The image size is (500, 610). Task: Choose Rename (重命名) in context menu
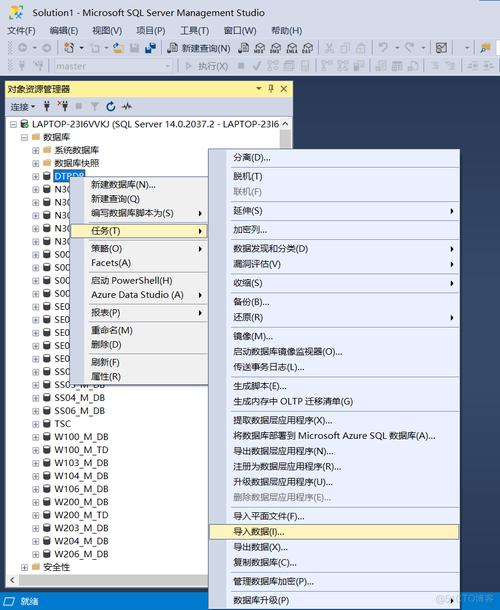coord(140,330)
